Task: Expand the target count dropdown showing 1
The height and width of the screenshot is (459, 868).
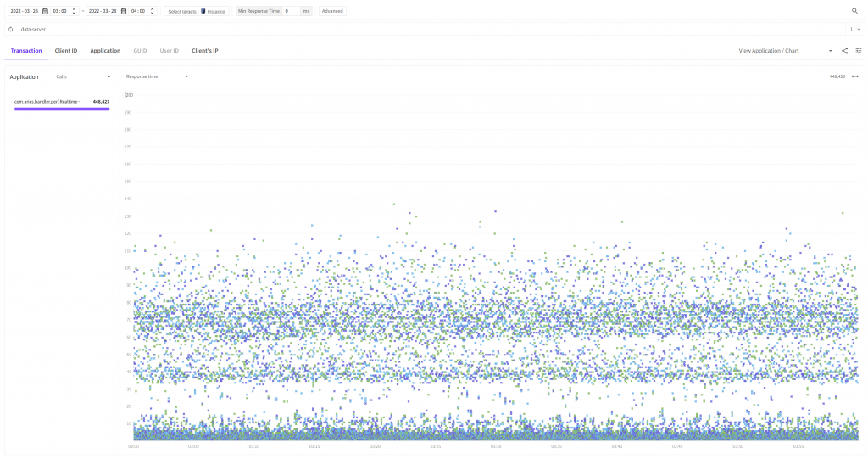Action: point(854,30)
